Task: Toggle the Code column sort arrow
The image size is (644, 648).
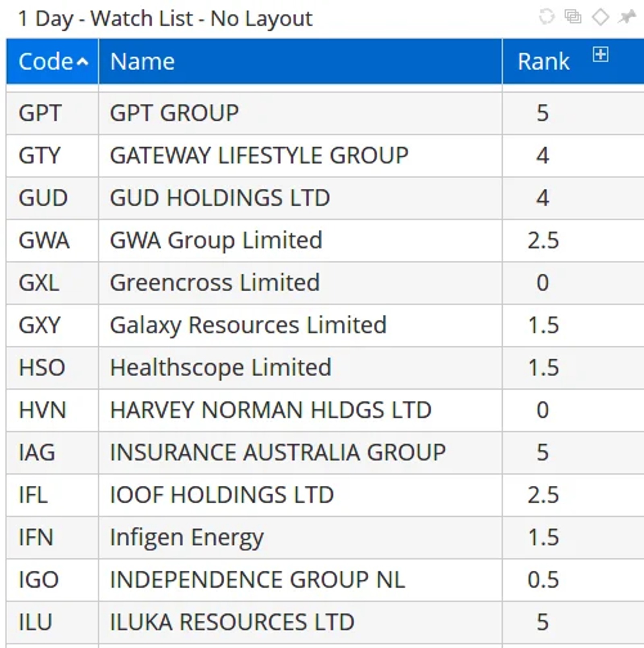Action: [83, 62]
